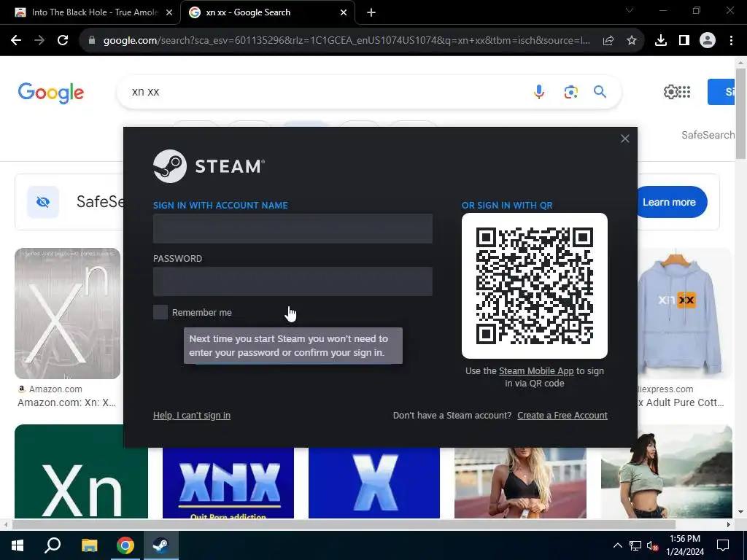747x560 pixels.
Task: Click the Steam sign-in QR code
Action: point(534,286)
